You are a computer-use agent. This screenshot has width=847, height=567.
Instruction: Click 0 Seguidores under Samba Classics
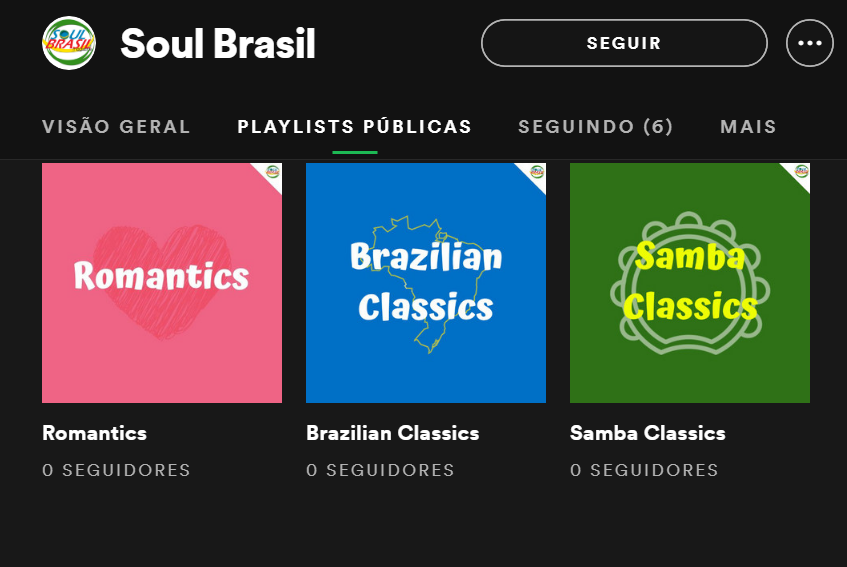click(x=644, y=470)
